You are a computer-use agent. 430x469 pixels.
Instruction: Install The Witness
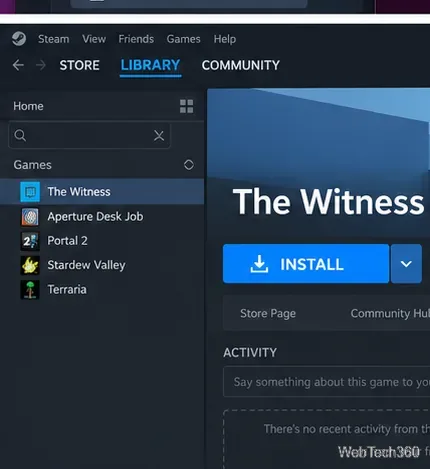tap(306, 264)
